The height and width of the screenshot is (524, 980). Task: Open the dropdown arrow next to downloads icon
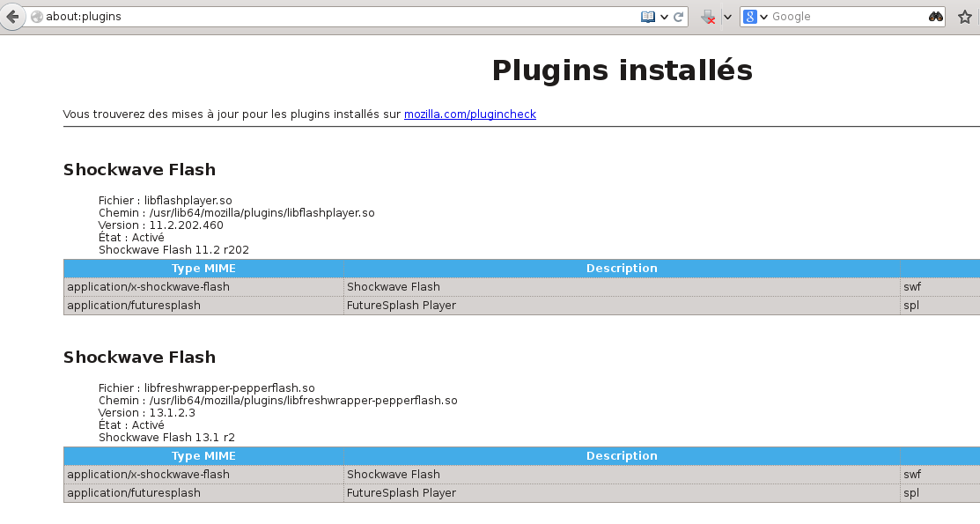point(727,17)
